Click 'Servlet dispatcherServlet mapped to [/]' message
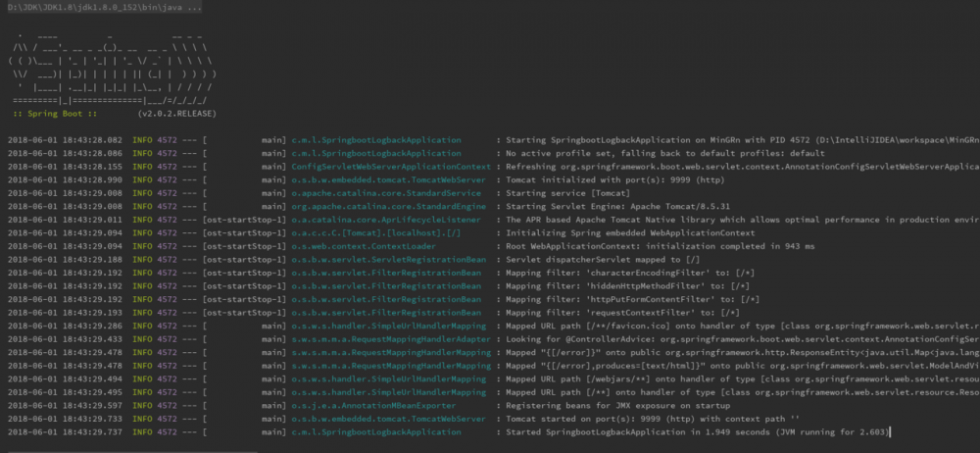 tap(603, 260)
